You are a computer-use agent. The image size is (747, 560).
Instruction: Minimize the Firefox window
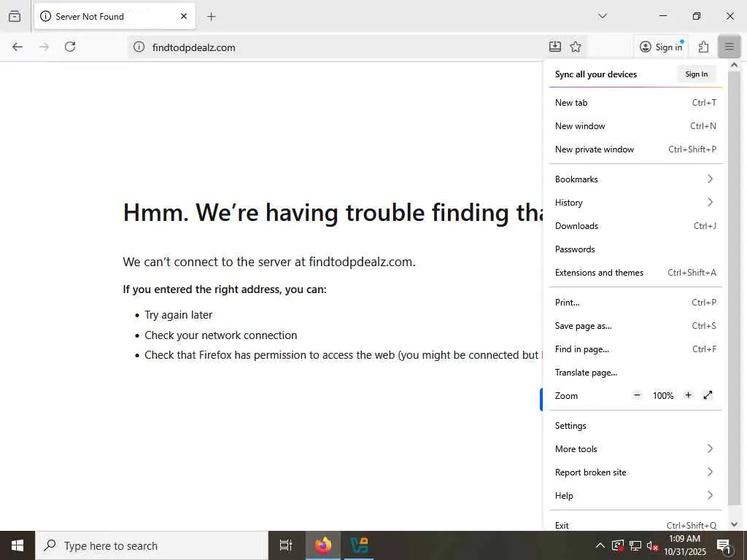663,16
